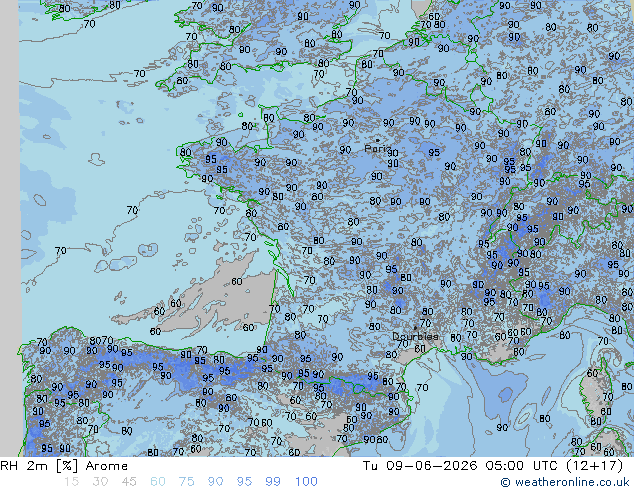This screenshot has height=490, width=634.
Task: Click legend value 90 in the scale
Action: click(x=215, y=482)
